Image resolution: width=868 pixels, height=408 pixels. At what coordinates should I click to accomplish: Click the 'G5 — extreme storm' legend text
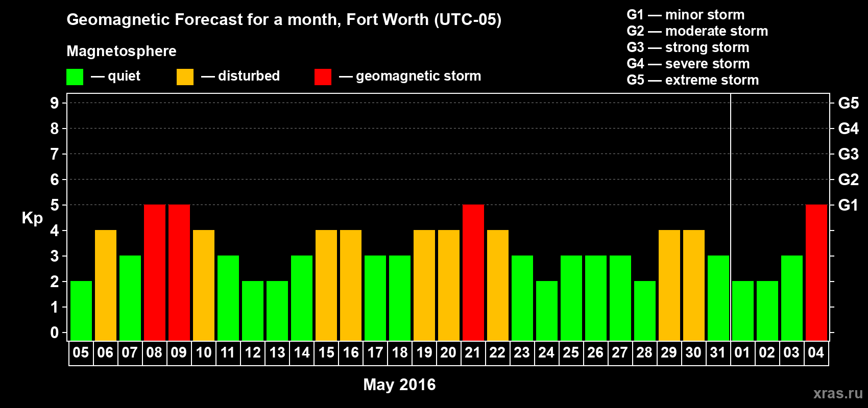pos(692,80)
